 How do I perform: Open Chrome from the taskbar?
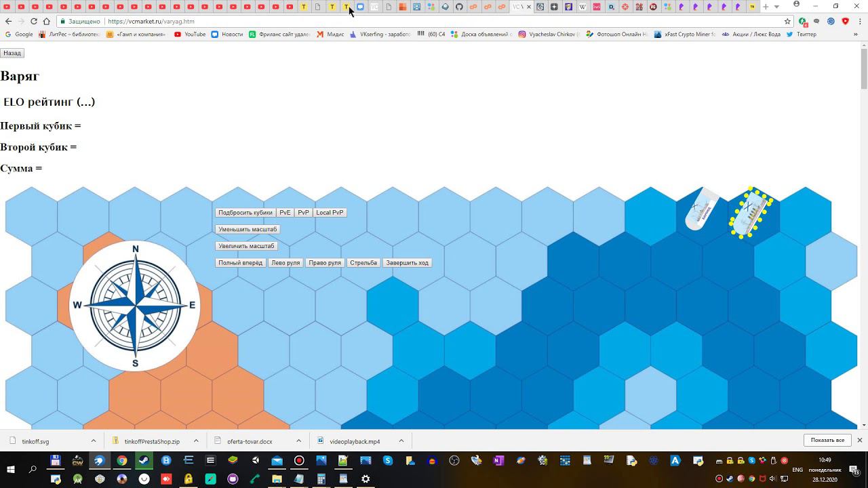(122, 460)
